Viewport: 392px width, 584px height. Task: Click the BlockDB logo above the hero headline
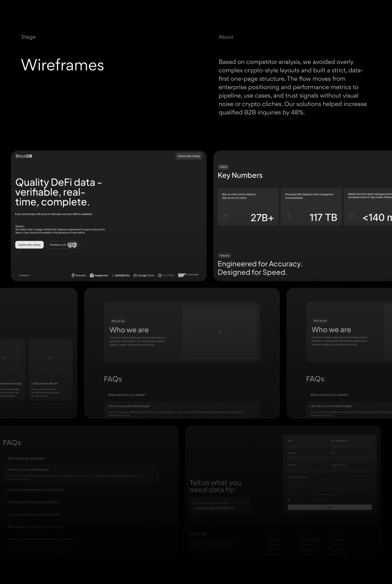(x=24, y=156)
